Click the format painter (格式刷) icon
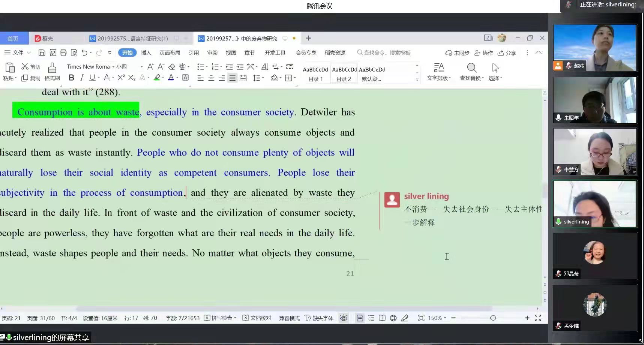The image size is (644, 345). [x=52, y=68]
